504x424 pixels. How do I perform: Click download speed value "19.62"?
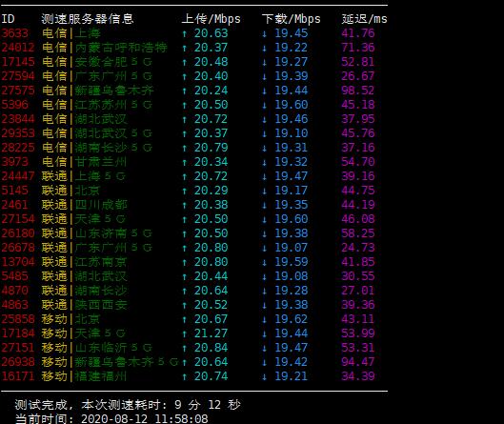[x=292, y=319]
